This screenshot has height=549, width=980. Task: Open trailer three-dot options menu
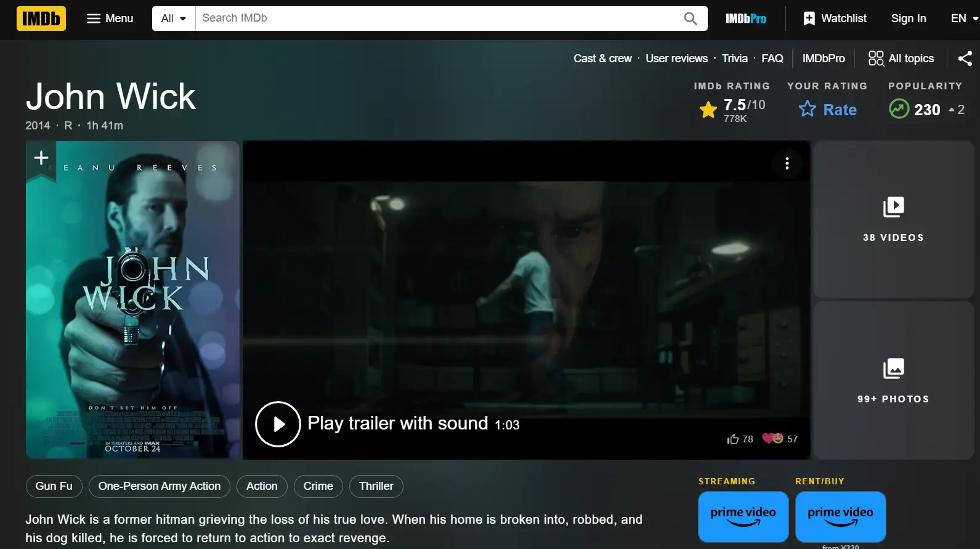pyautogui.click(x=787, y=163)
